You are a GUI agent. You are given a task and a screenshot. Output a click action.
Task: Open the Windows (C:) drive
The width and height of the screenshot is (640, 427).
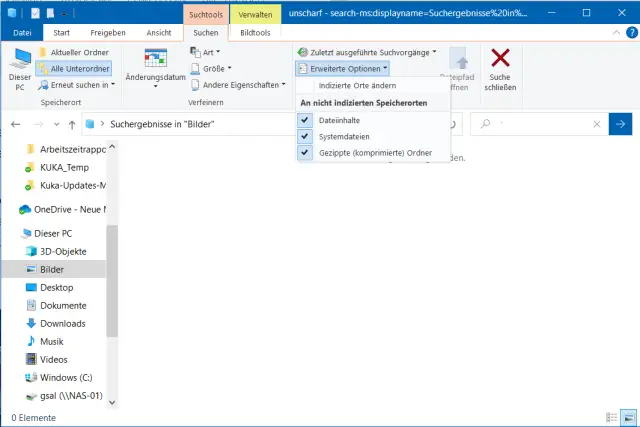59,377
